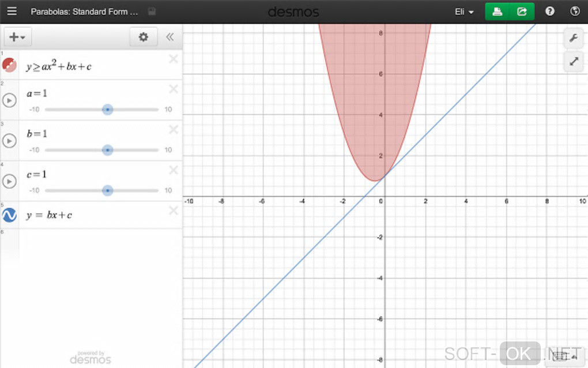Click the green share graph button
Screen dimensions: 588x368
click(522, 12)
